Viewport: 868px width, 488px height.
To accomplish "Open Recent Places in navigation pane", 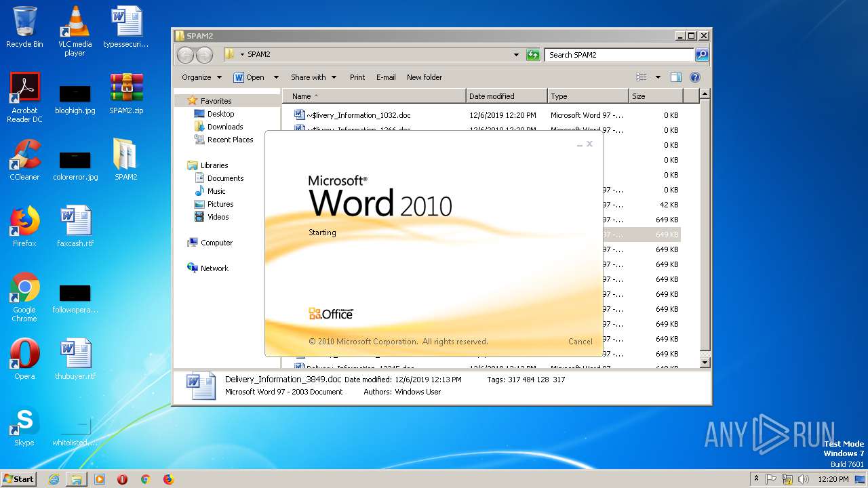I will pyautogui.click(x=230, y=140).
